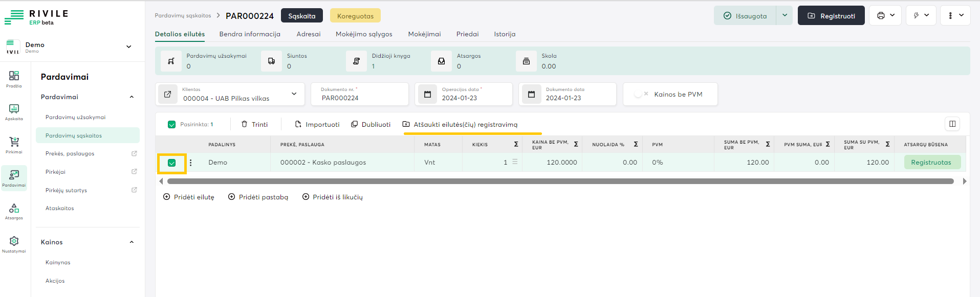Expand the Klientas dropdown

click(x=294, y=94)
